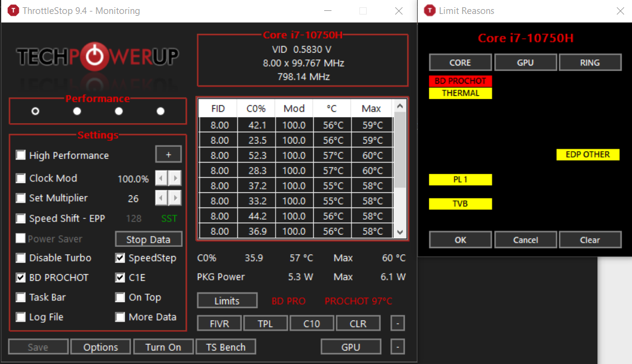Select the first Performance profile radio button
632x364 pixels.
click(35, 111)
